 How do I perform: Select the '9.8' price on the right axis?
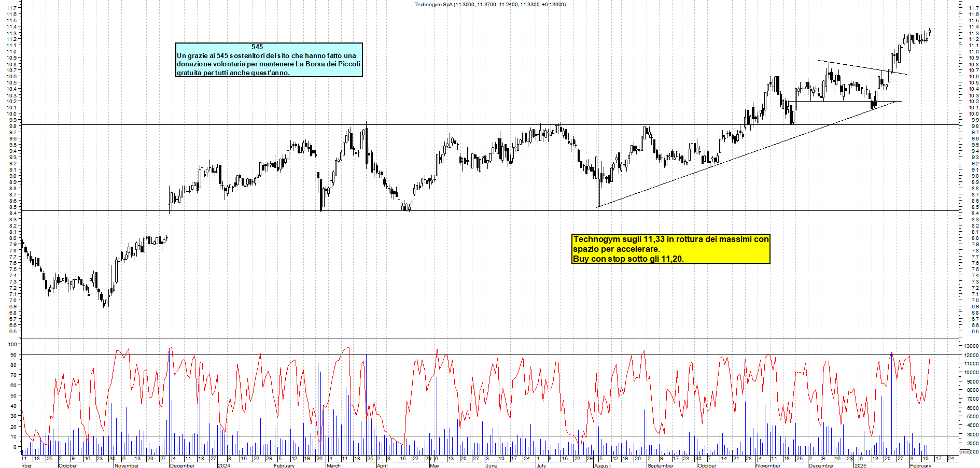click(x=975, y=126)
